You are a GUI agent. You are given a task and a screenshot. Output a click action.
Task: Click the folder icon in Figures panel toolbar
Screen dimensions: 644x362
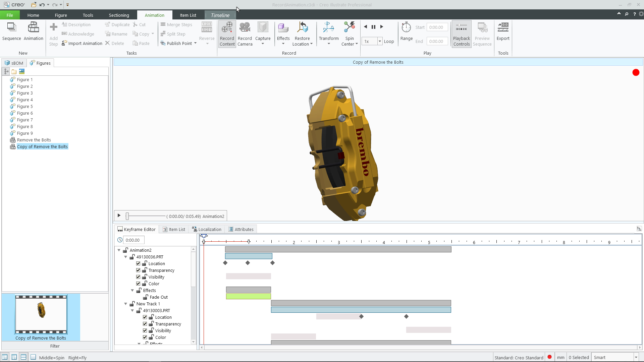[14, 71]
